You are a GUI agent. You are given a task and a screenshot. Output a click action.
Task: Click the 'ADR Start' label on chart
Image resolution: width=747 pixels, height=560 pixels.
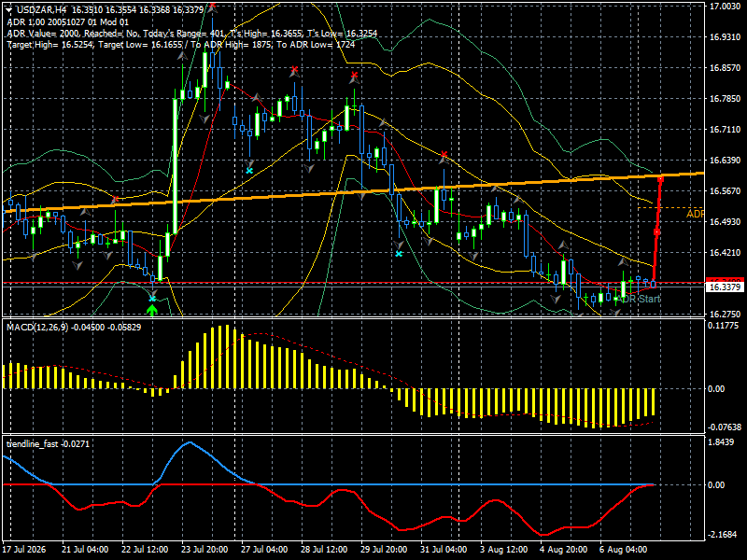[641, 299]
